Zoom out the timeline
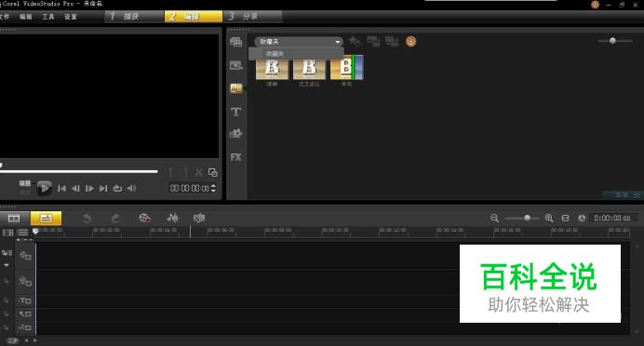 click(x=494, y=218)
